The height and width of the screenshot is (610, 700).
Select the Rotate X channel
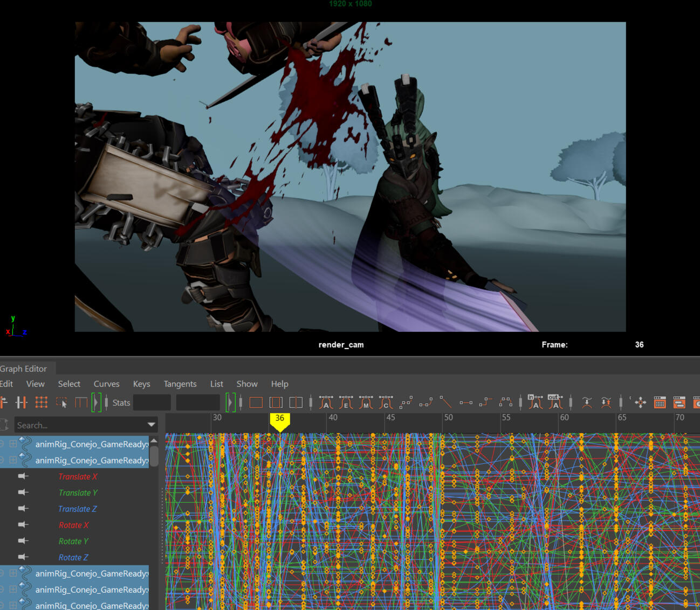[x=74, y=525]
